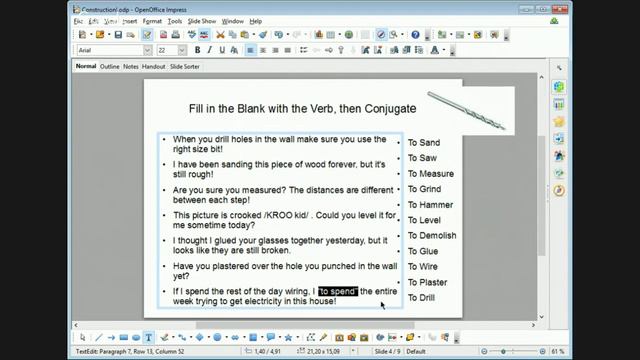Select the Rectangle drawing tool
Screen dimensions: 640x360
[124, 338]
